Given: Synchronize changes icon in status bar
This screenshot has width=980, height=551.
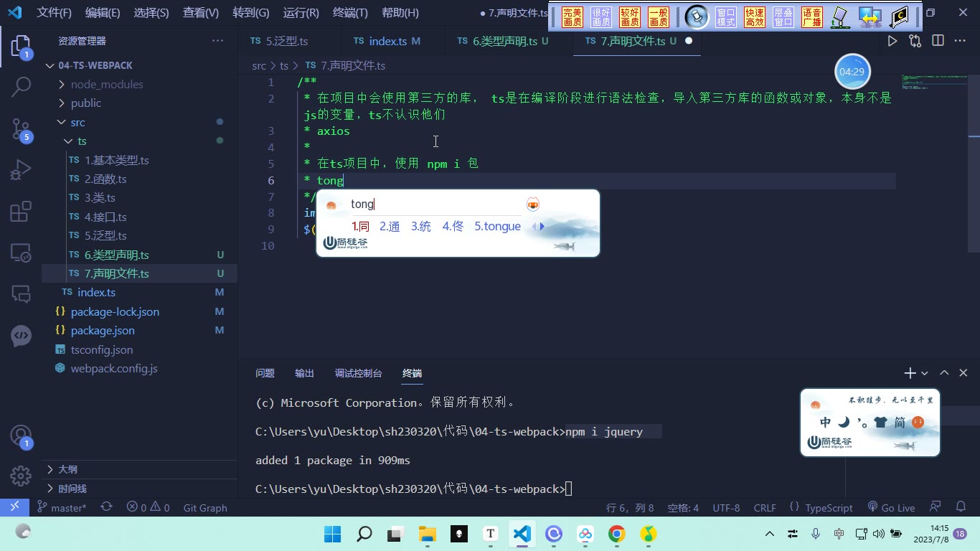Looking at the screenshot, I should [106, 507].
